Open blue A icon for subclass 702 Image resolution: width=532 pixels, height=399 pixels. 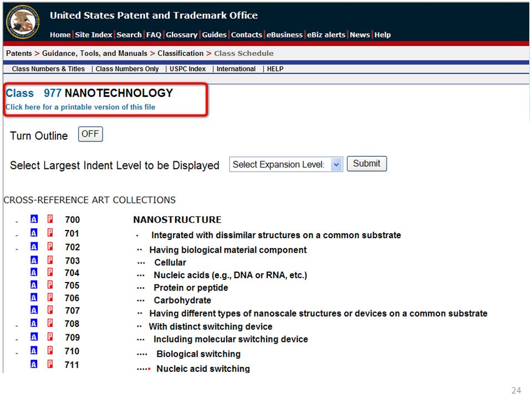click(x=34, y=246)
